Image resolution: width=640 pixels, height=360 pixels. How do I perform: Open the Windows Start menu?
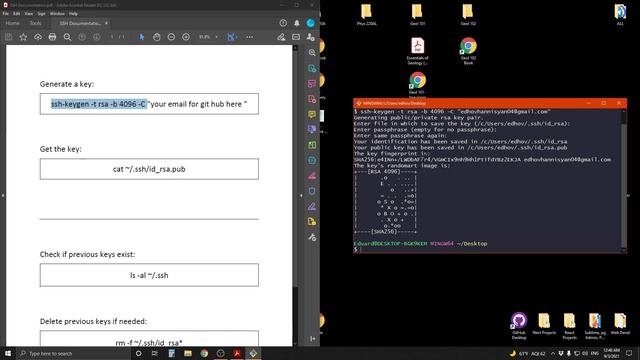[8, 353]
